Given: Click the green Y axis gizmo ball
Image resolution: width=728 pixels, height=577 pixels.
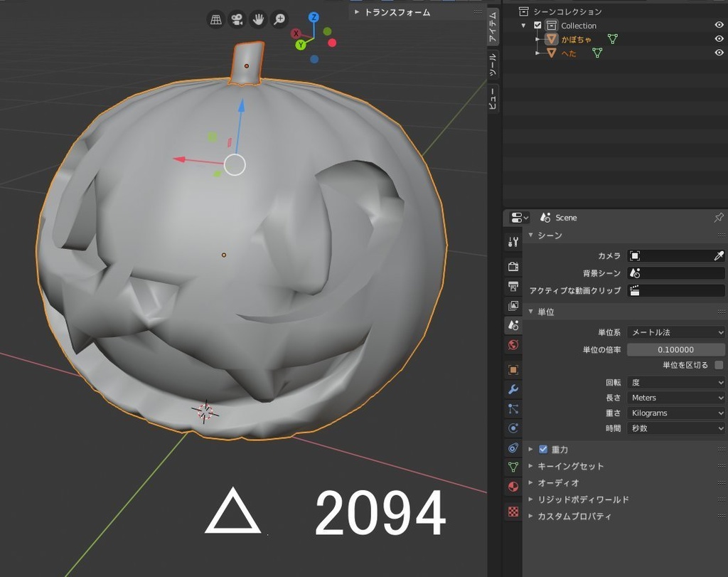Looking at the screenshot, I should click(x=301, y=45).
